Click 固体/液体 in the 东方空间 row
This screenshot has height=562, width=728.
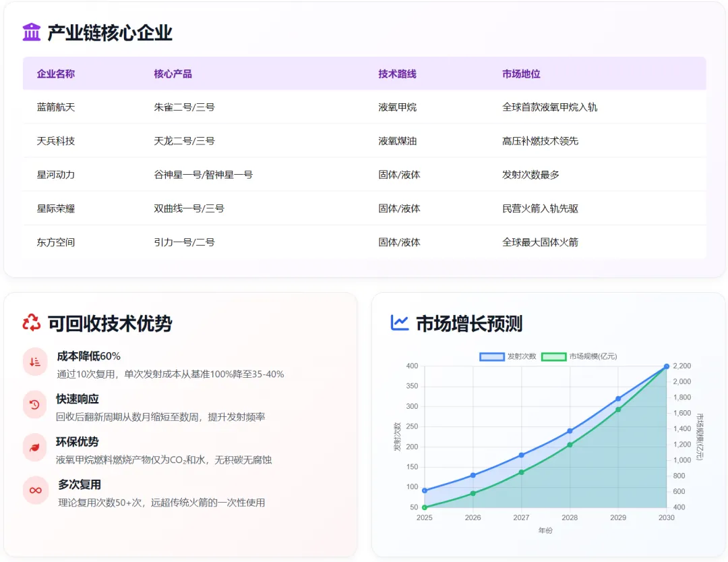[x=399, y=242]
